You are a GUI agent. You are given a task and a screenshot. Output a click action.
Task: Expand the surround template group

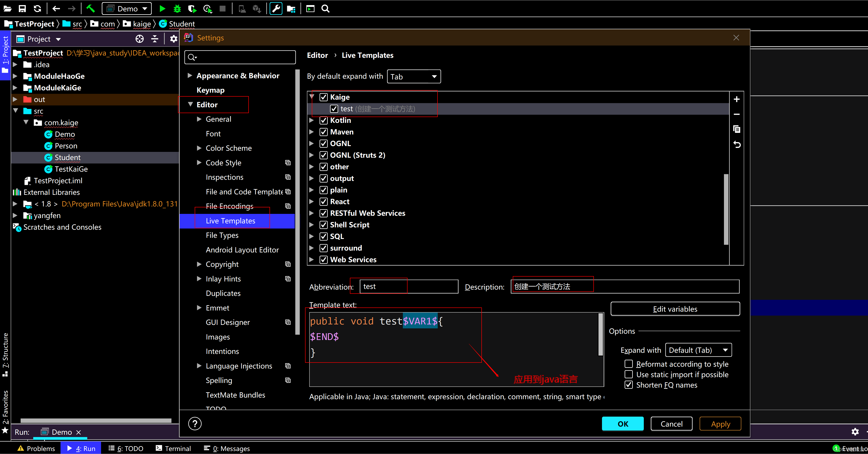click(311, 248)
